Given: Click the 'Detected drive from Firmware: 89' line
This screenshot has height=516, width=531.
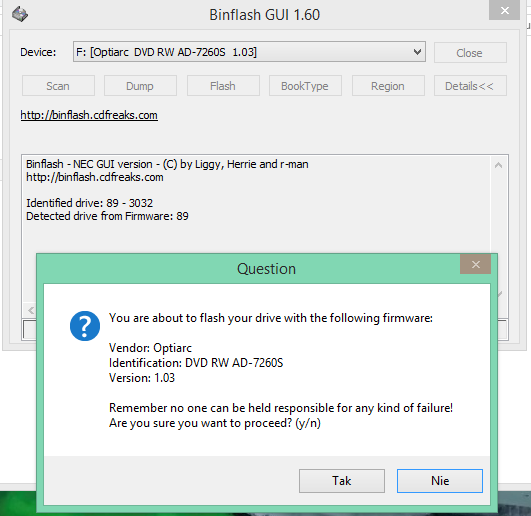Looking at the screenshot, I should coord(107,216).
